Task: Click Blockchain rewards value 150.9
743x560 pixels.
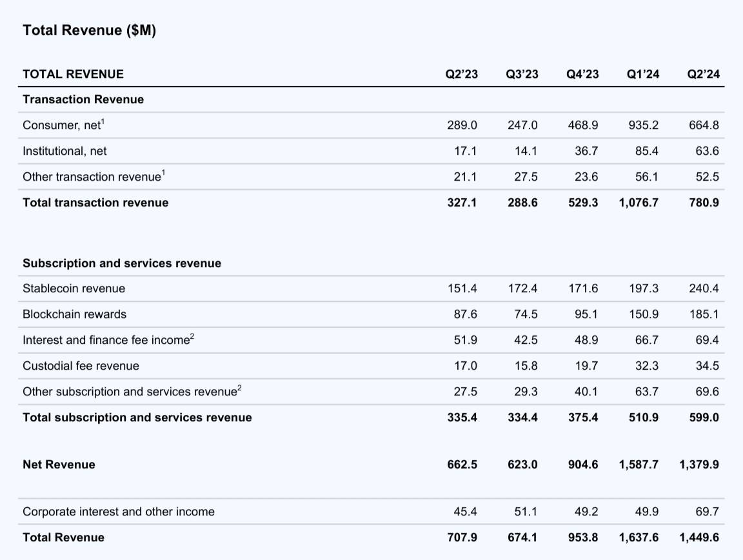Action: click(644, 314)
